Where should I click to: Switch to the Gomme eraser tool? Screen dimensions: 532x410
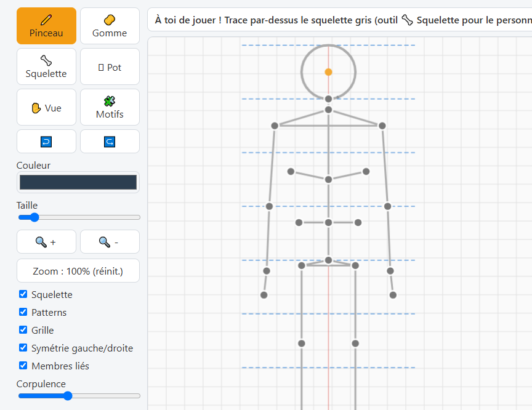(x=110, y=26)
